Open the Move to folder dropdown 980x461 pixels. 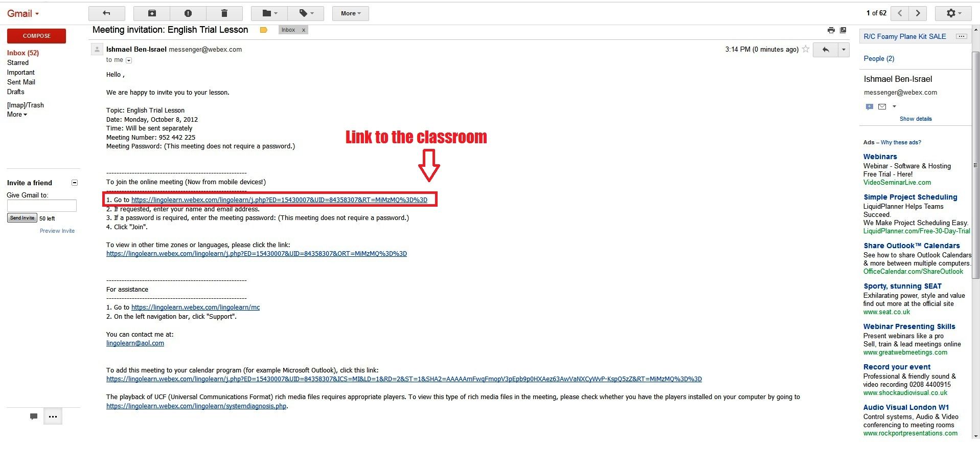(x=269, y=13)
